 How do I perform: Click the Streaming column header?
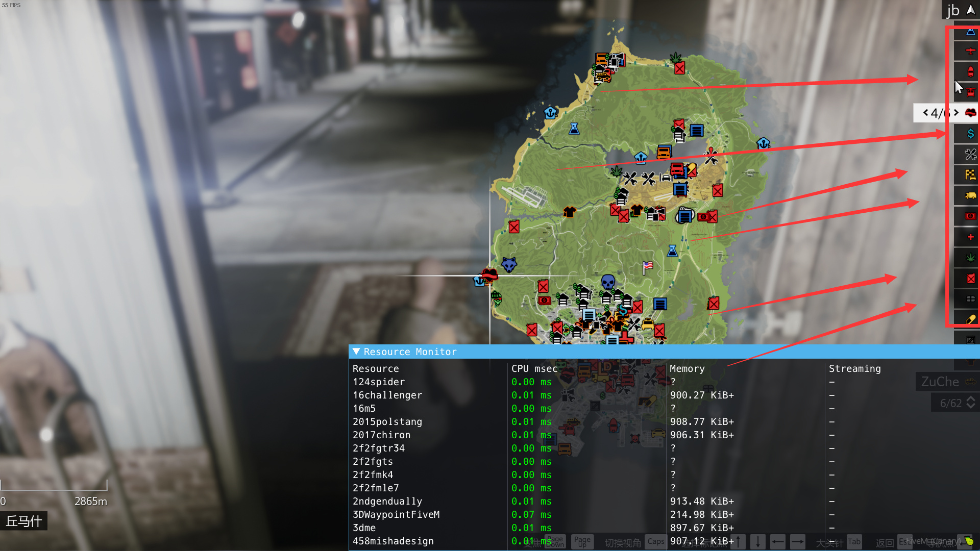(854, 368)
